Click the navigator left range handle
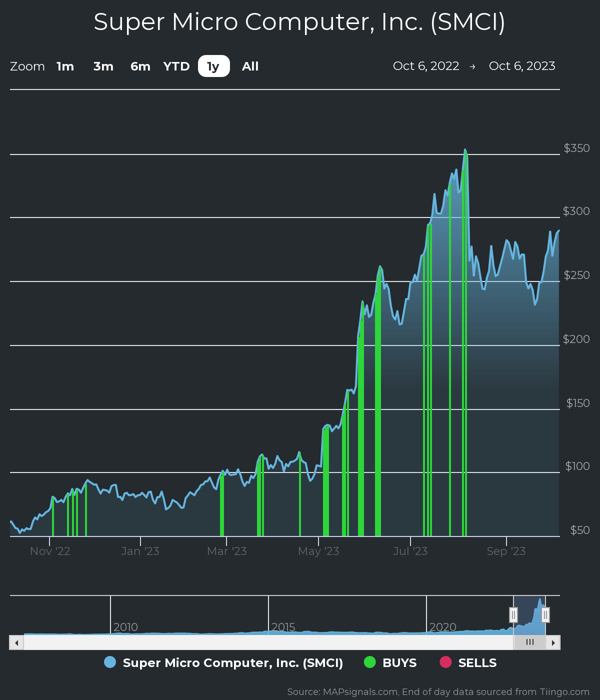 (513, 614)
